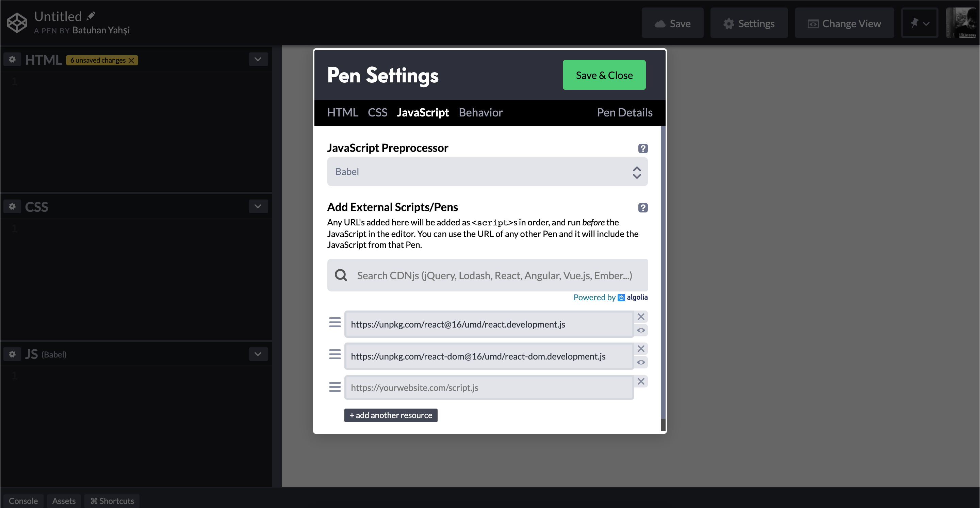Remove the empty script resource row
This screenshot has width=980, height=508.
pos(641,382)
